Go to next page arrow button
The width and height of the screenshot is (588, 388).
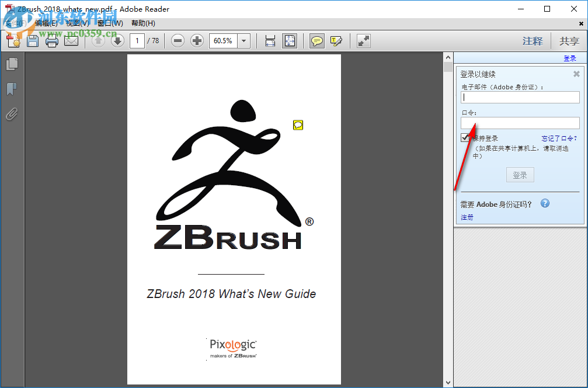point(117,40)
